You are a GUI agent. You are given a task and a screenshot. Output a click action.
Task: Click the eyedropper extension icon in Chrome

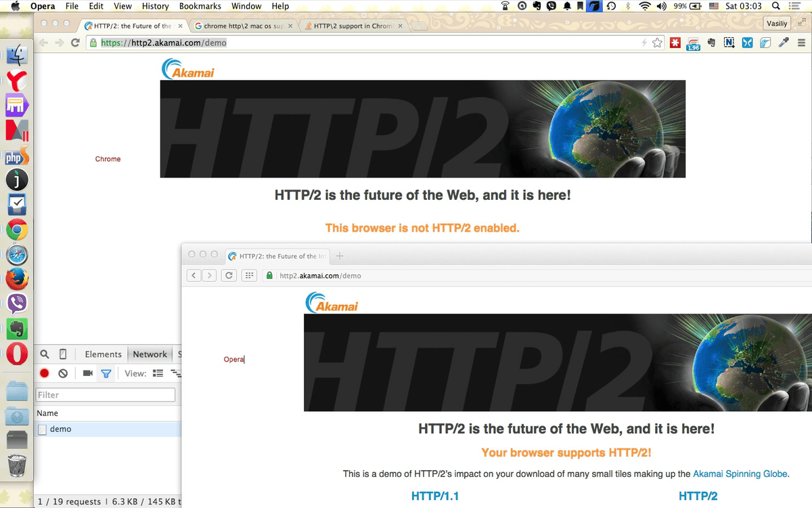click(x=784, y=43)
